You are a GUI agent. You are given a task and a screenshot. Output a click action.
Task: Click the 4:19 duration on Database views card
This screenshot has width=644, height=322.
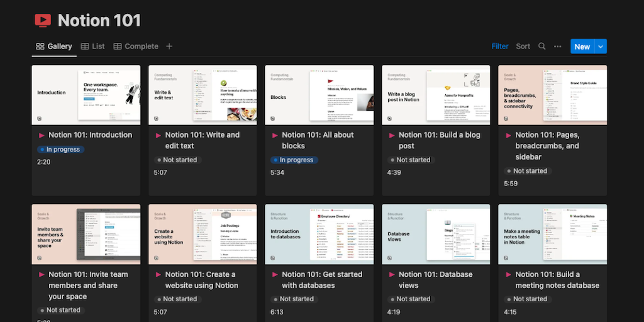tap(394, 312)
